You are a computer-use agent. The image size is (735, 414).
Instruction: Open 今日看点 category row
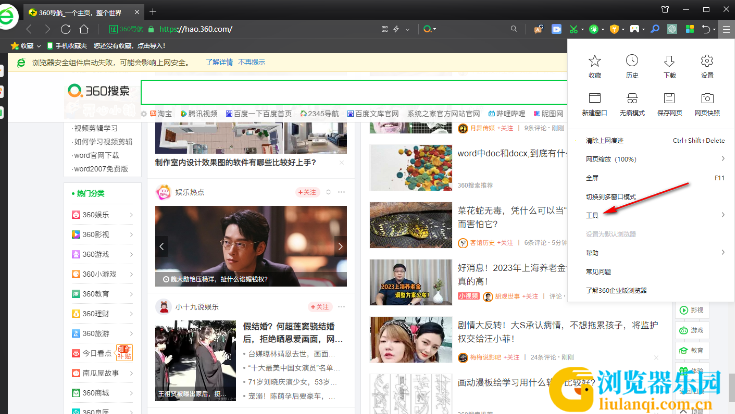coord(102,353)
